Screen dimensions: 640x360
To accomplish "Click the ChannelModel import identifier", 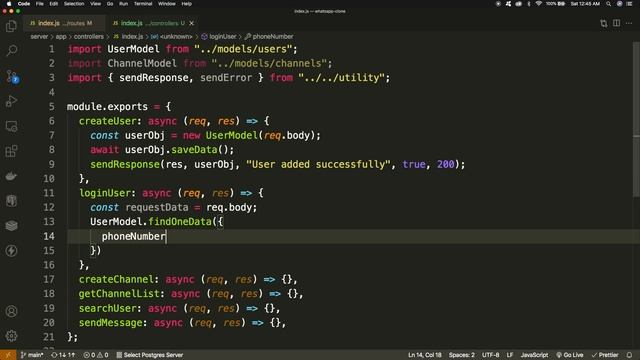I will pyautogui.click(x=142, y=64).
